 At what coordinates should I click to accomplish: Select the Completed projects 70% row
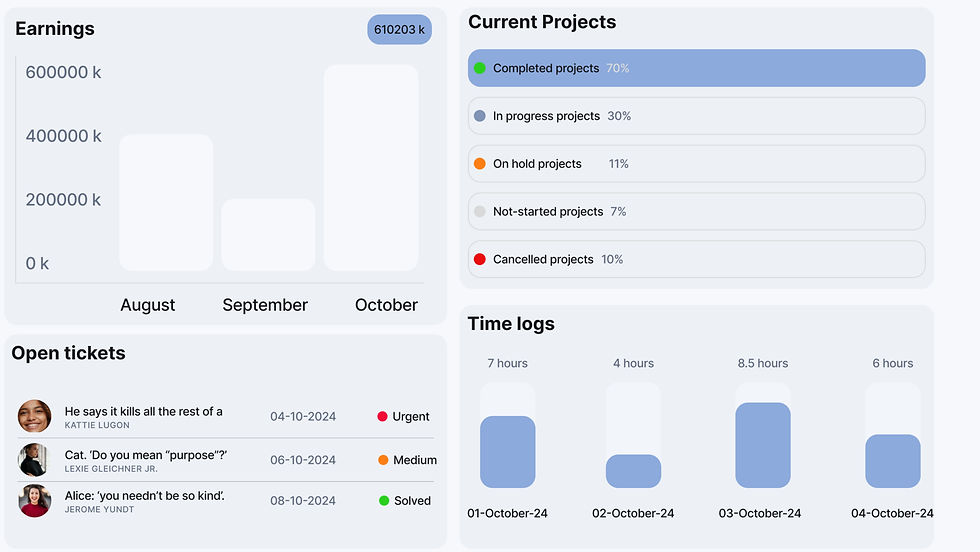click(x=696, y=68)
